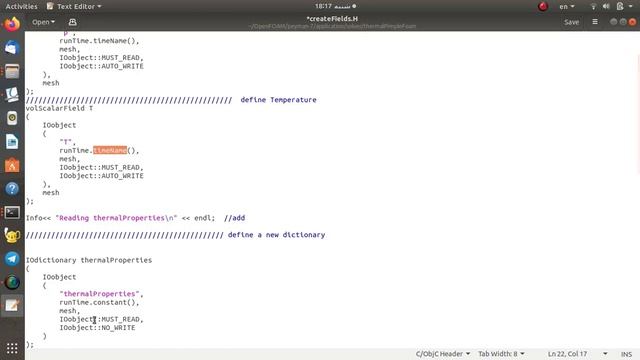640x360 pixels.
Task: Expand the Text Editor app menu
Action: pos(74,7)
